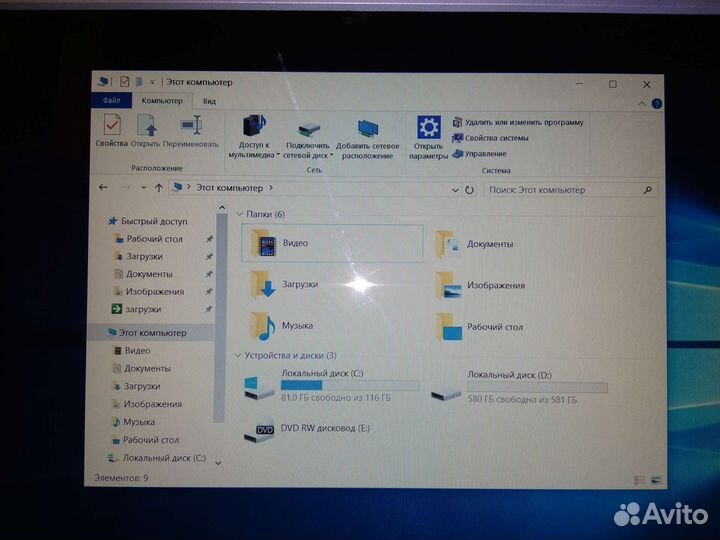Collapse the ribbon with the chevron

click(x=641, y=104)
